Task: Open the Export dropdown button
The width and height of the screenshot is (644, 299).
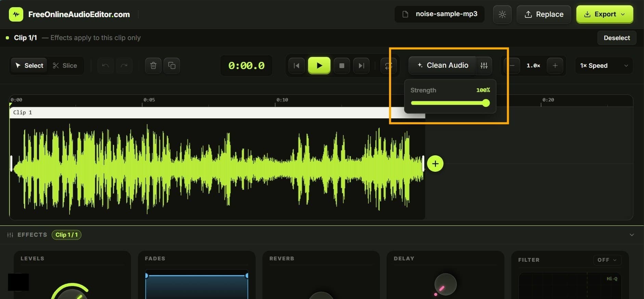Action: (x=605, y=14)
